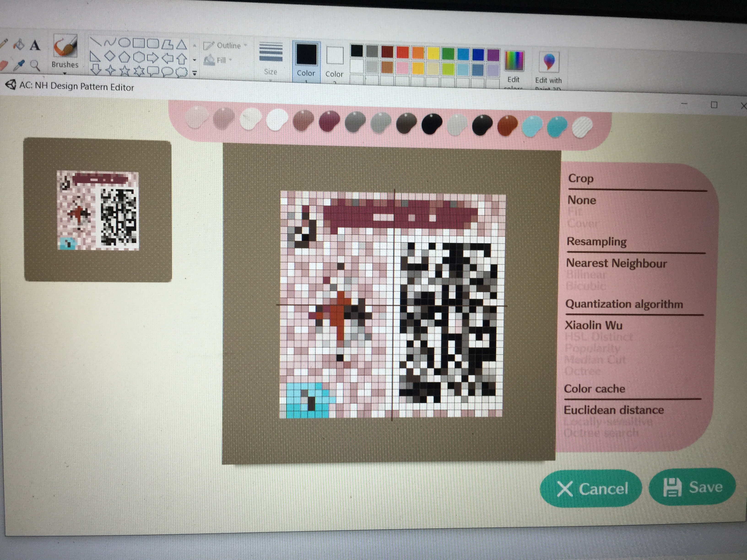The image size is (747, 560).
Task: Choose the Four-point star shape
Action: point(111,70)
